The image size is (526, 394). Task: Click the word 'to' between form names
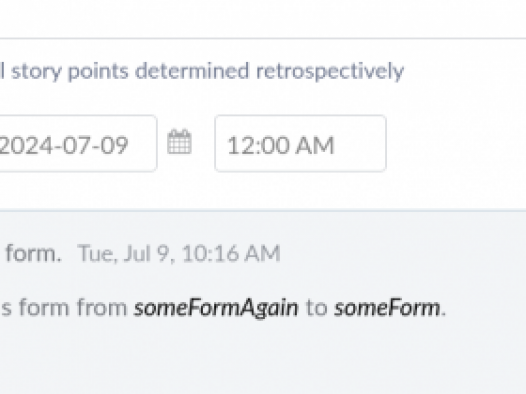point(316,307)
